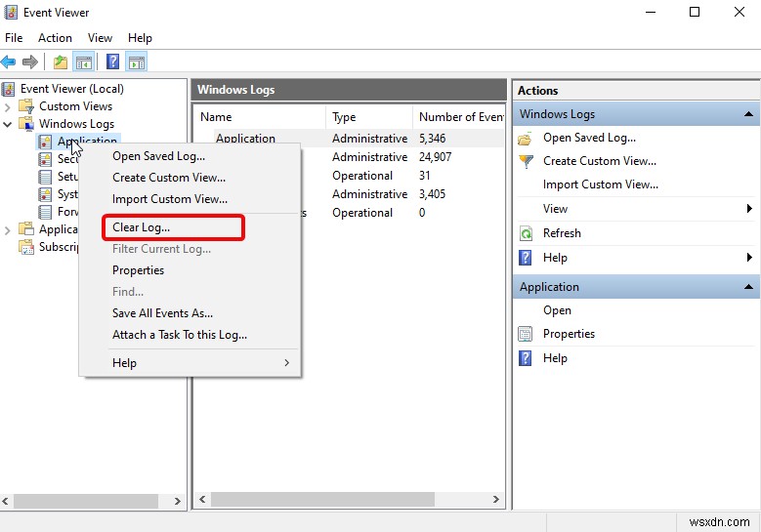Collapse the Windows Logs tree node
This screenshot has width=761, height=532.
click(7, 124)
